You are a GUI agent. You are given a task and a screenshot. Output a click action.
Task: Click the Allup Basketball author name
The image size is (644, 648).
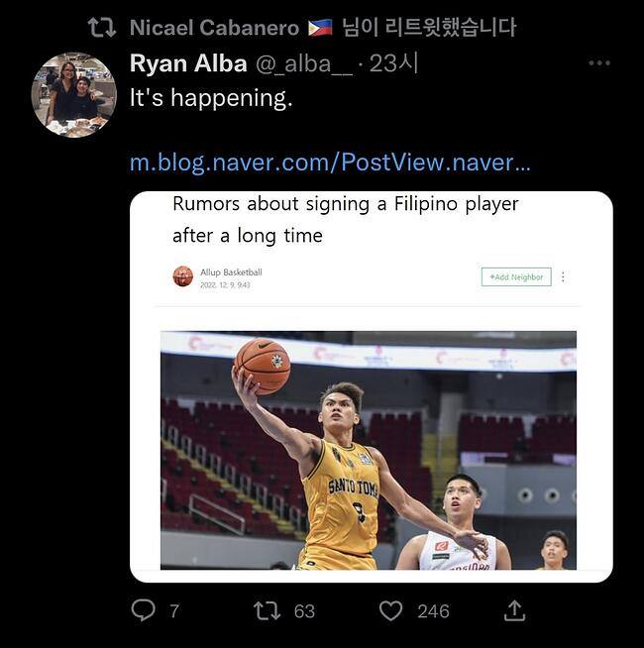pos(231,271)
